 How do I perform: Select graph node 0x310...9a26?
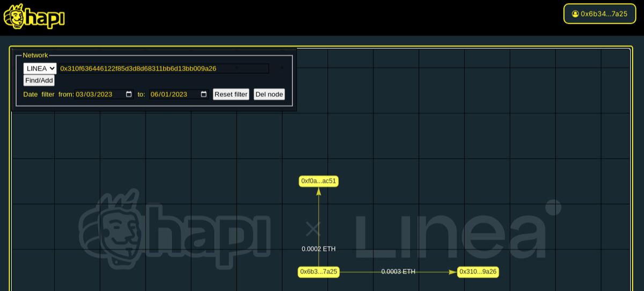pyautogui.click(x=478, y=272)
